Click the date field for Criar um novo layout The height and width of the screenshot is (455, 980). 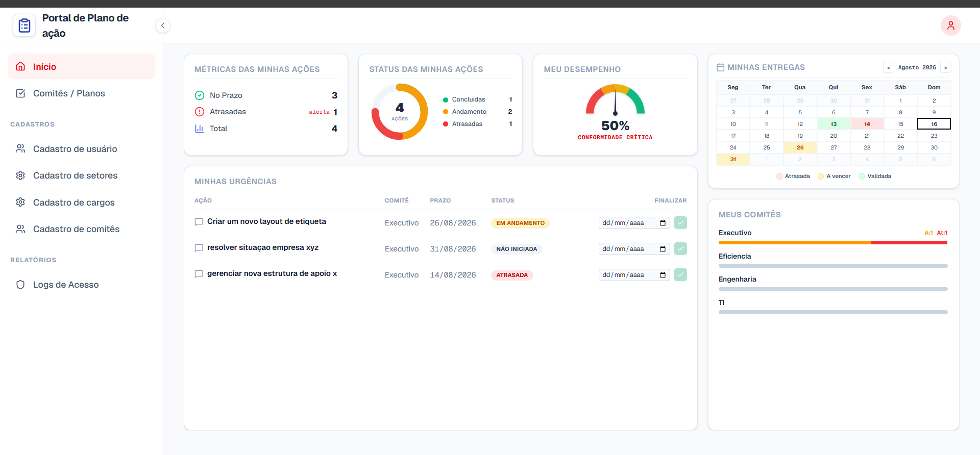(634, 223)
